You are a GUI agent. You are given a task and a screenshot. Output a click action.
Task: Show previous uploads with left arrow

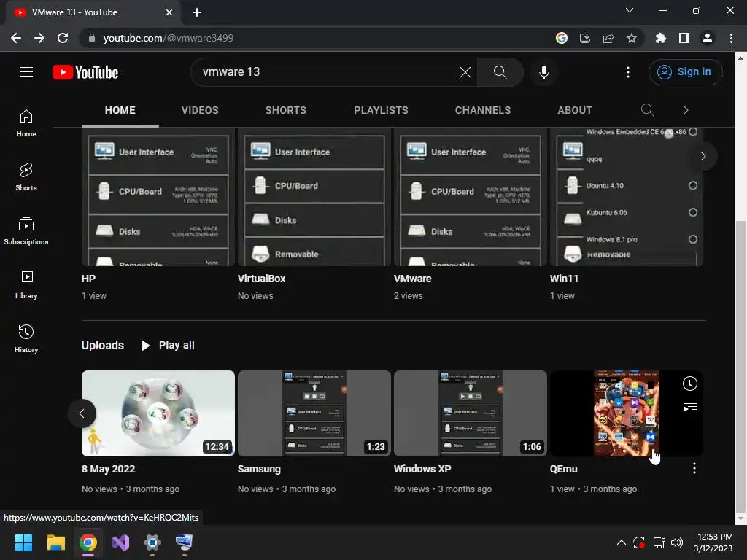(x=82, y=413)
